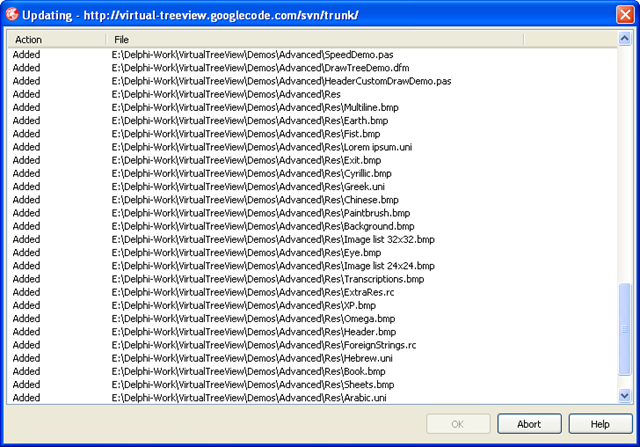Viewport: 640px width, 447px height.
Task: Click the scrollbar up arrow
Action: [x=624, y=39]
